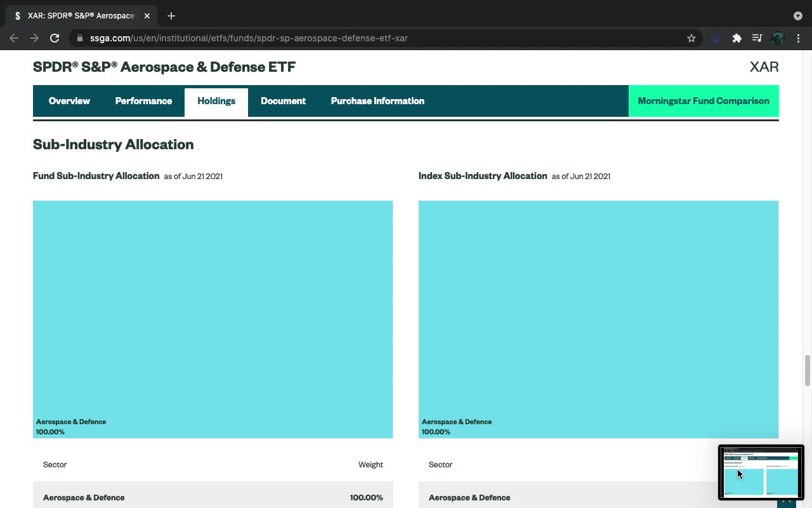The height and width of the screenshot is (508, 812).
Task: Select the Holdings tab
Action: (216, 102)
